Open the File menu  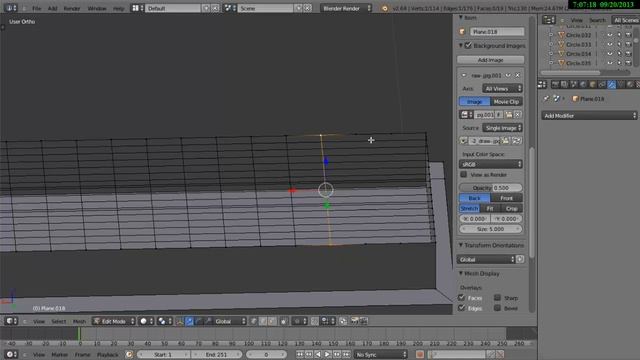(36, 8)
